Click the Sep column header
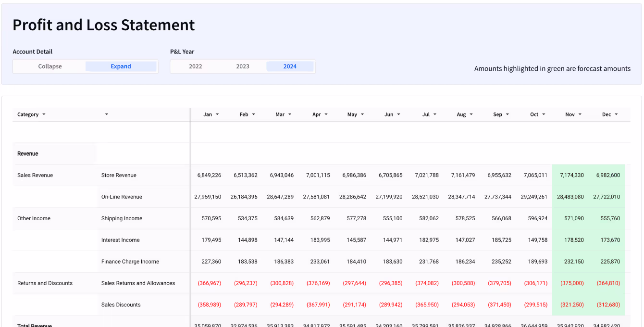The height and width of the screenshot is (327, 644). point(497,114)
